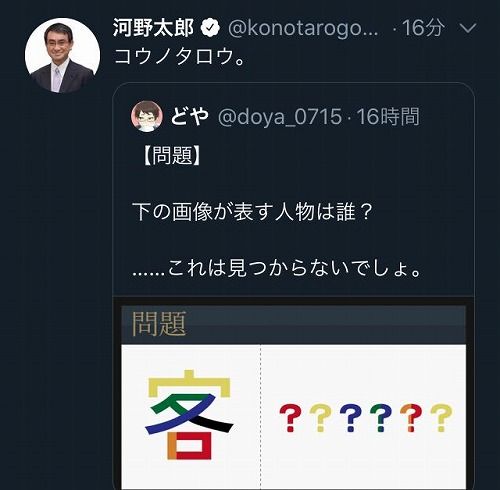Click the 河野太郎 display name
Image resolution: width=500 pixels, height=490 pixels.
[153, 28]
